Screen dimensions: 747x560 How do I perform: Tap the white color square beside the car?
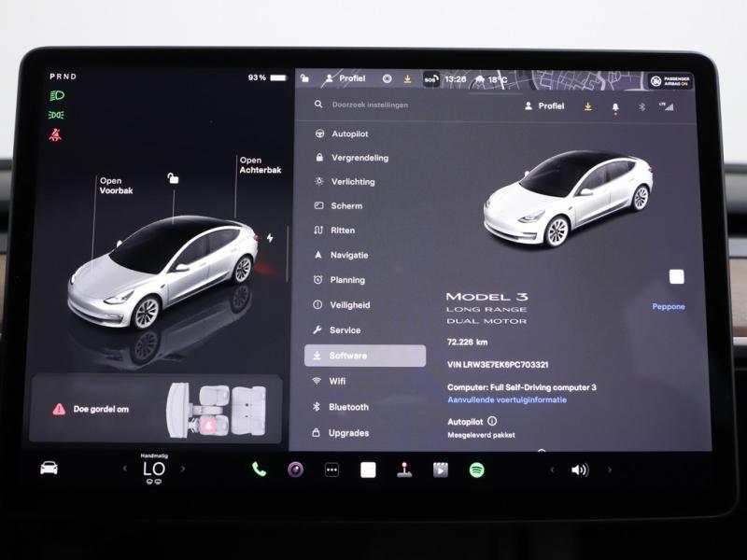pos(676,276)
